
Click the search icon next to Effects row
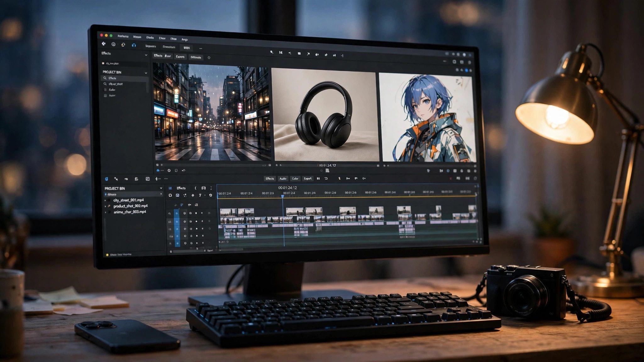tap(105, 78)
